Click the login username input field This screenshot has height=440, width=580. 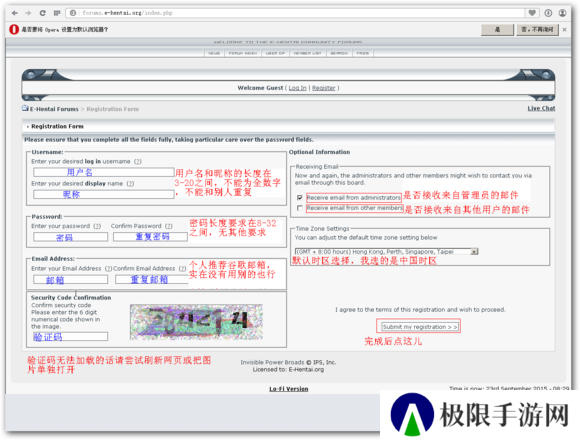pyautogui.click(x=104, y=172)
